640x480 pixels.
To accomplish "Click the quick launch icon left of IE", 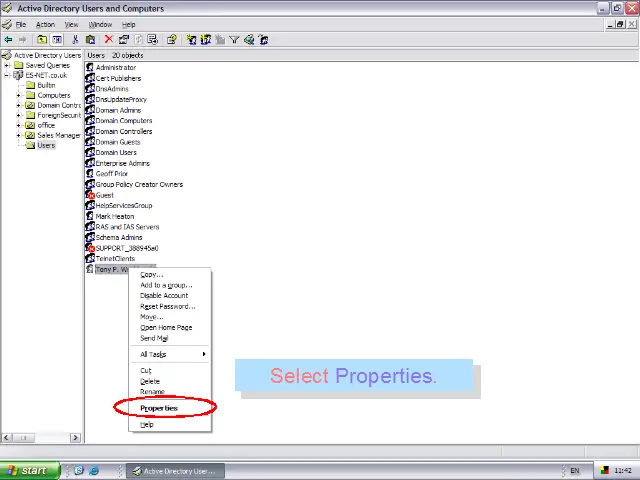I will [79, 471].
